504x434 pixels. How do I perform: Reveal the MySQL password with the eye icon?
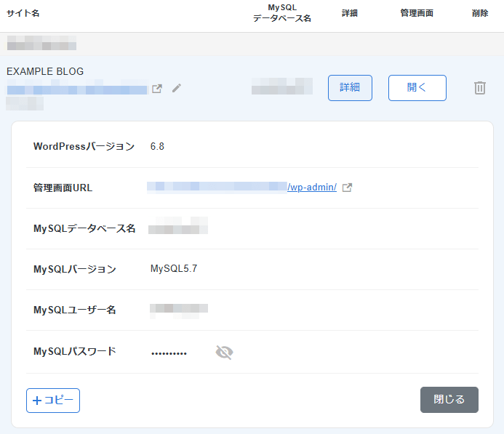224,353
